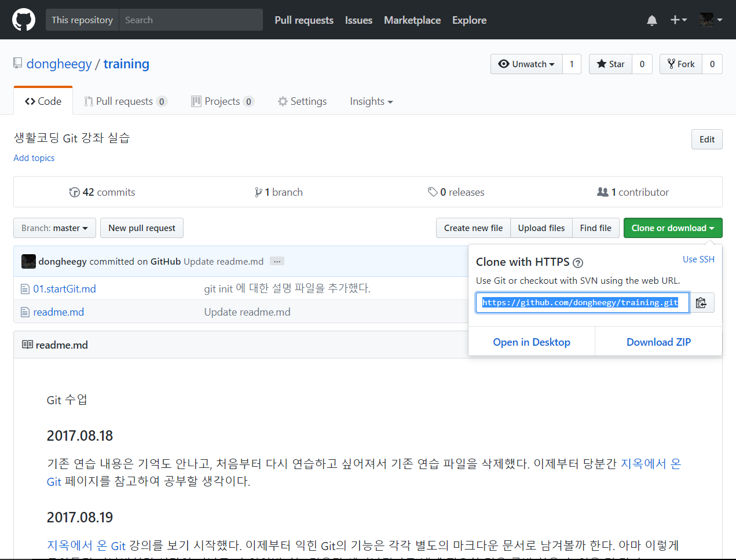Open training repository title link

click(x=126, y=64)
